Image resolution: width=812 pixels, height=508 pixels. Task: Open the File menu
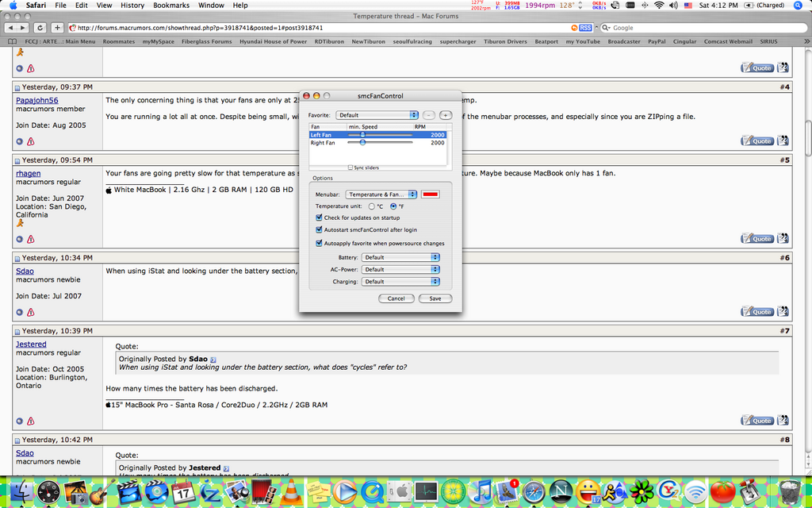tap(60, 6)
